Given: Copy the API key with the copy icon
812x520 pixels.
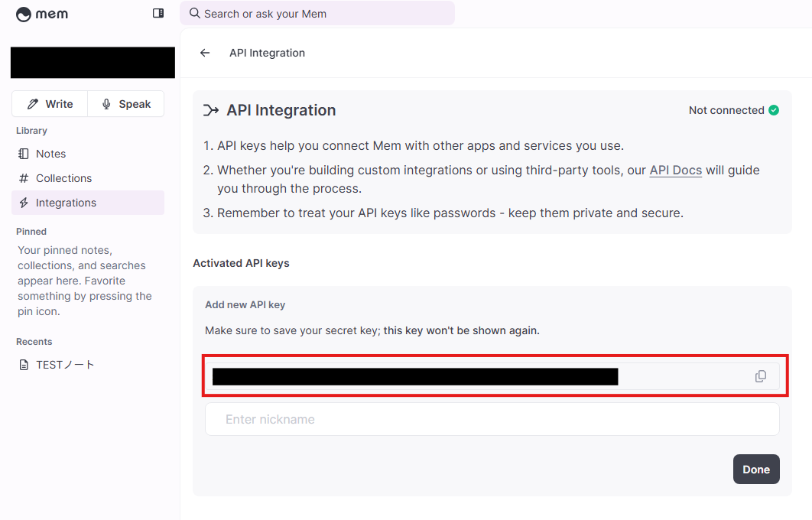Looking at the screenshot, I should click(x=760, y=376).
